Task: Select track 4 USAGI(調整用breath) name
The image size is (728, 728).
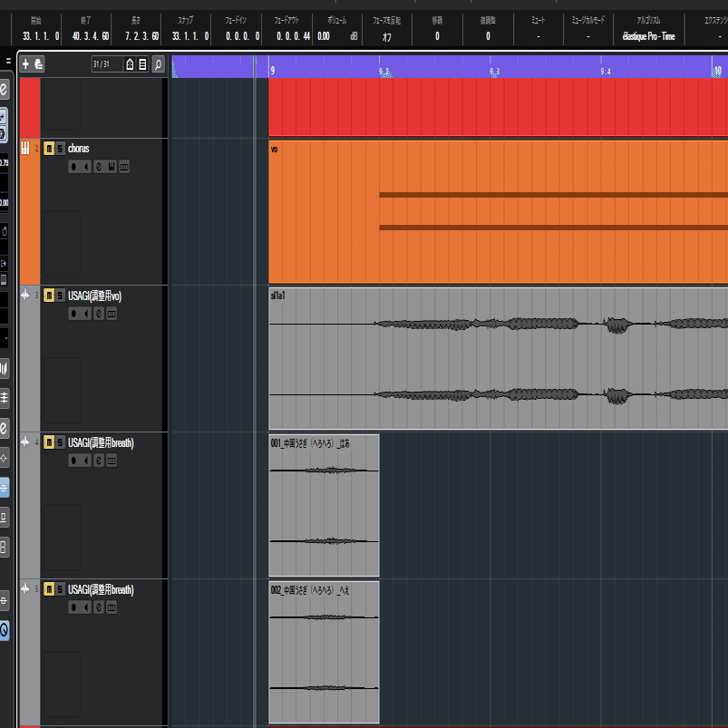Action: pos(101,442)
